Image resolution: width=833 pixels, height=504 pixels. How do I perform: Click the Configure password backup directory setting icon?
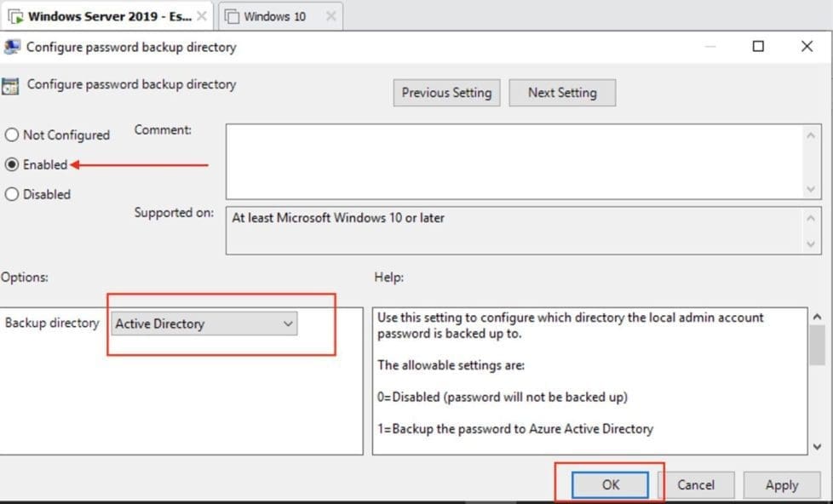(11, 84)
